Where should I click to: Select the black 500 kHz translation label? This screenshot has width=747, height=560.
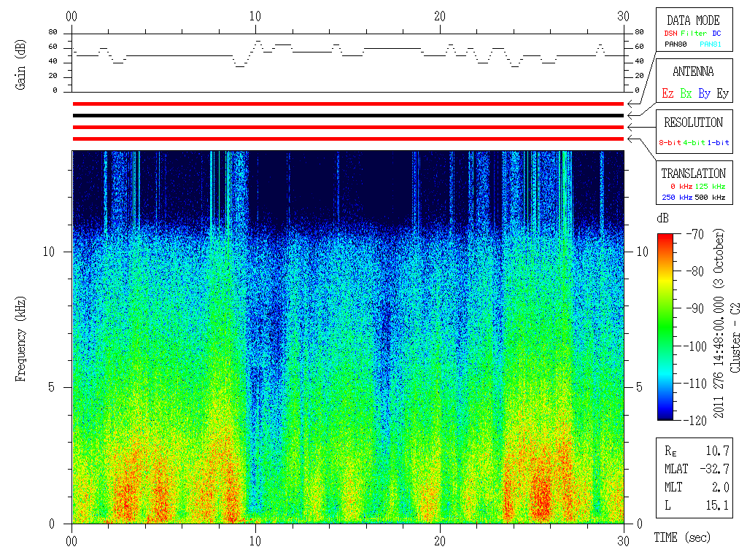click(710, 197)
